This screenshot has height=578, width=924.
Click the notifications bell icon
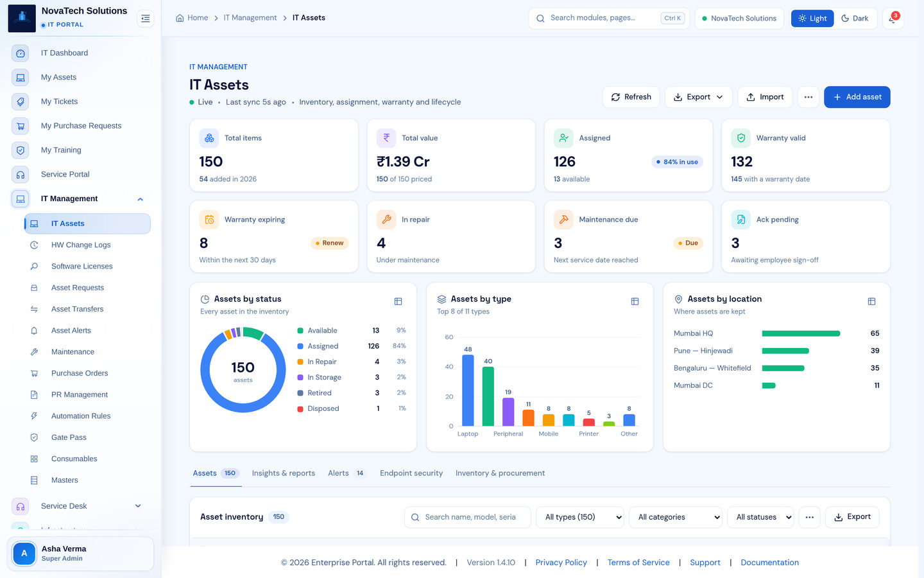coord(893,19)
